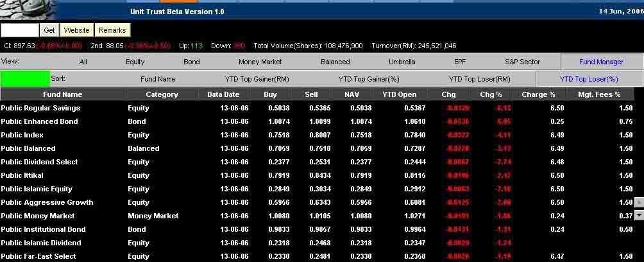The image size is (644, 262).
Task: Click the fund code input field
Action: point(20,30)
